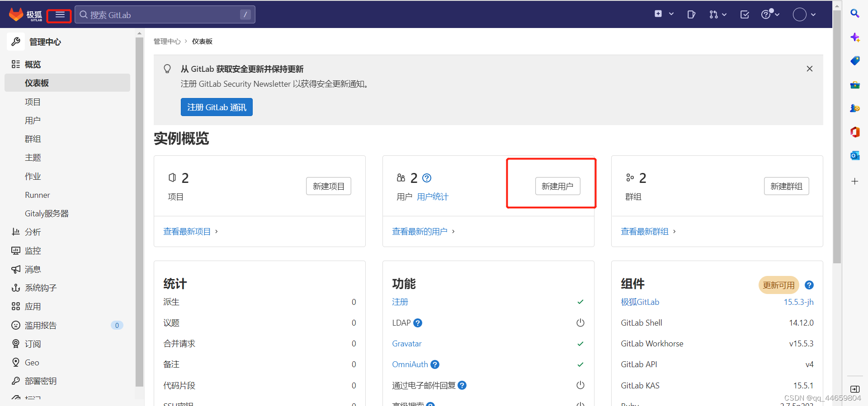
Task: Click the 分析 chart icon
Action: pos(16,232)
